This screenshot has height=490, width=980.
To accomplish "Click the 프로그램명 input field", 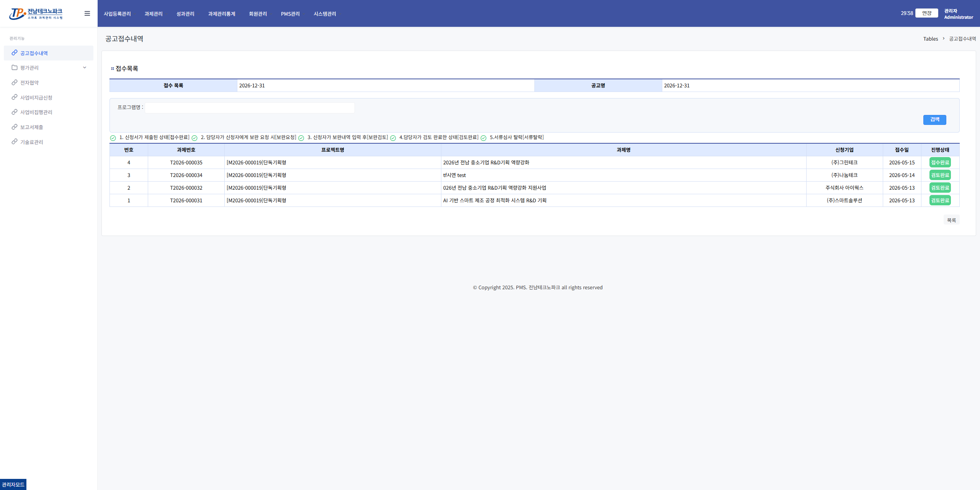I will point(250,108).
